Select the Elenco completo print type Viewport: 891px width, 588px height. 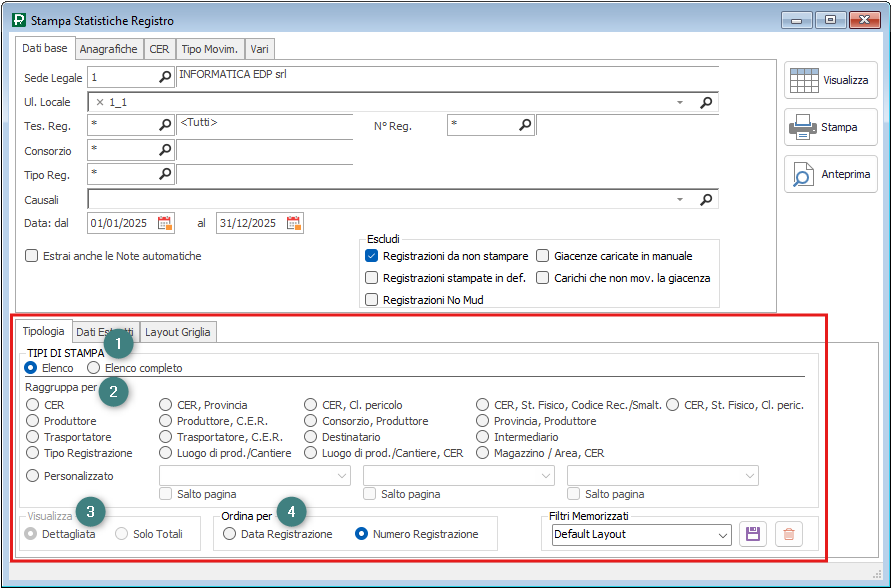tap(95, 368)
